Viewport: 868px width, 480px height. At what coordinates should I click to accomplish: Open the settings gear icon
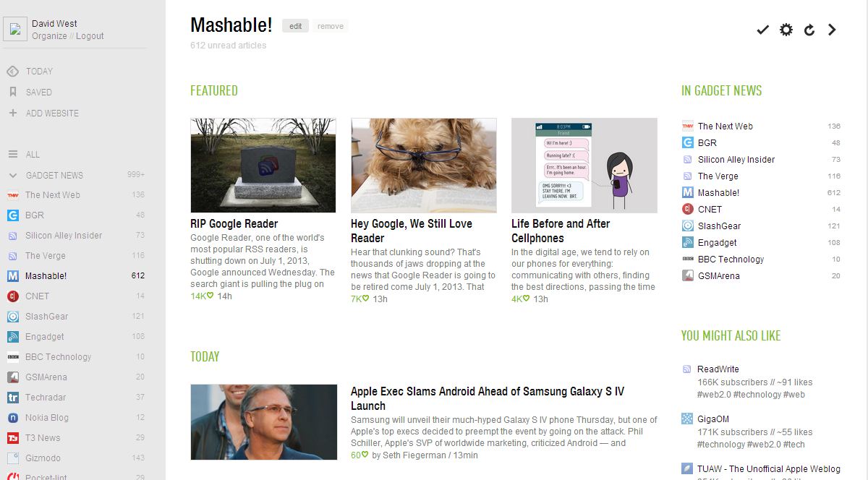tap(786, 30)
